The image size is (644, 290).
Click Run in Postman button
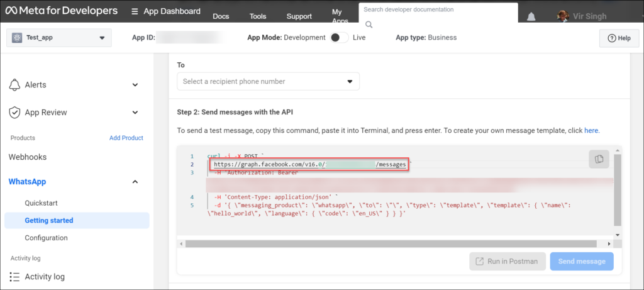(508, 261)
